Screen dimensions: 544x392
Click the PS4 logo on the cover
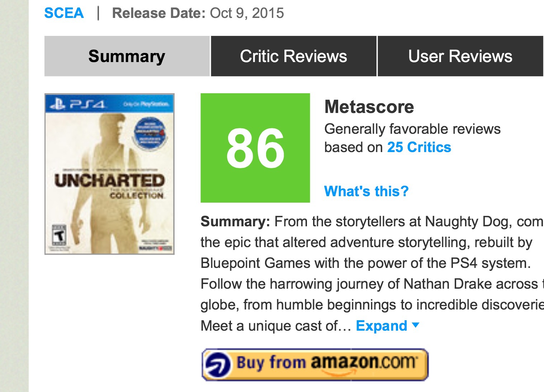coord(78,104)
